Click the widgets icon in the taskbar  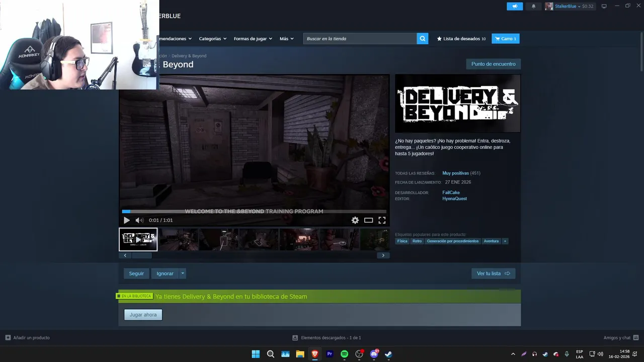tap(285, 354)
